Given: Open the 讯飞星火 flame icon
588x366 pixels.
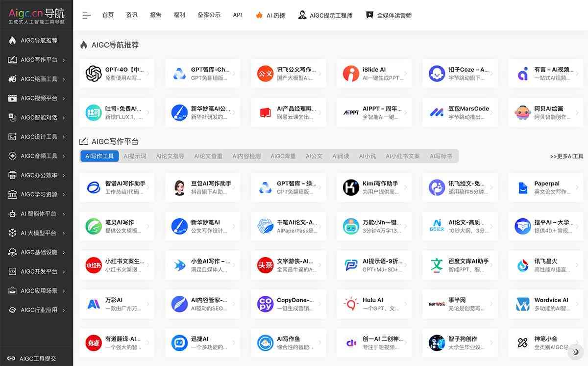Looking at the screenshot, I should (523, 265).
